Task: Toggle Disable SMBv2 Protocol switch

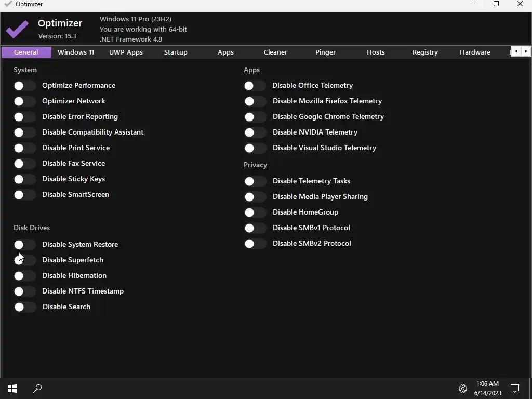Action: [255, 244]
